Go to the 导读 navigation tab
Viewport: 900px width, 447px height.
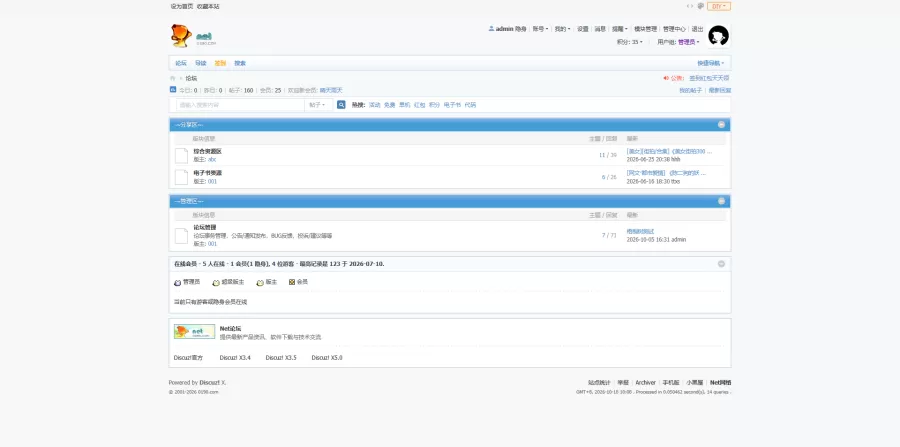[x=200, y=63]
